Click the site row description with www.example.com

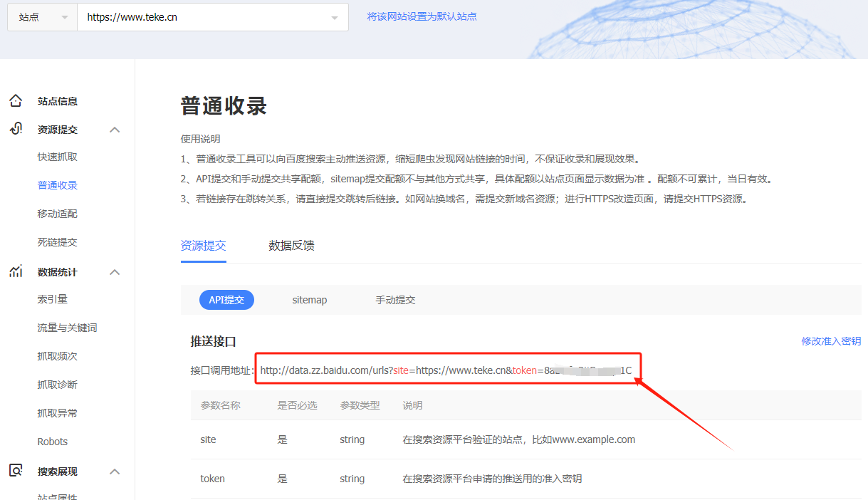point(519,439)
